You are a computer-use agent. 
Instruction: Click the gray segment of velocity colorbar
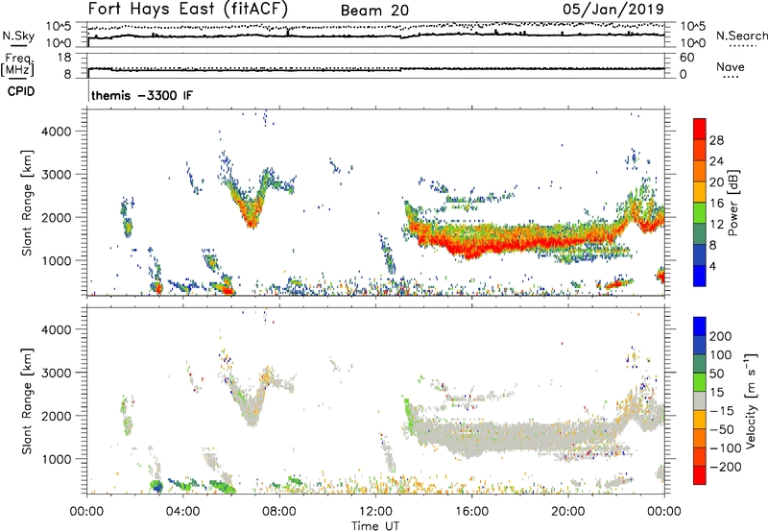pyautogui.click(x=700, y=401)
